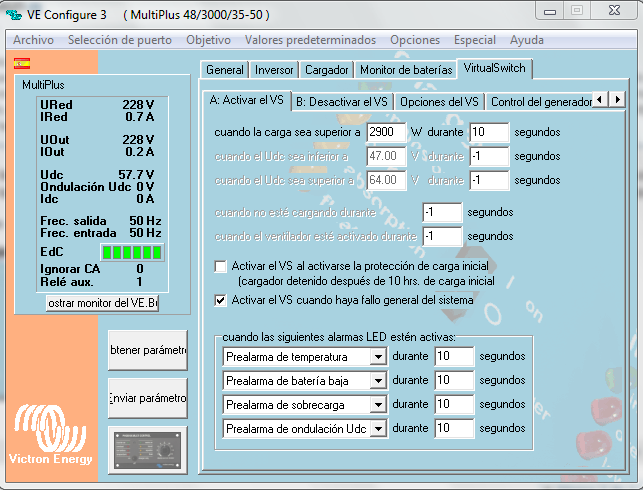Click the Spanish flag language icon
Viewport: 643px width, 490px height.
[x=22, y=64]
